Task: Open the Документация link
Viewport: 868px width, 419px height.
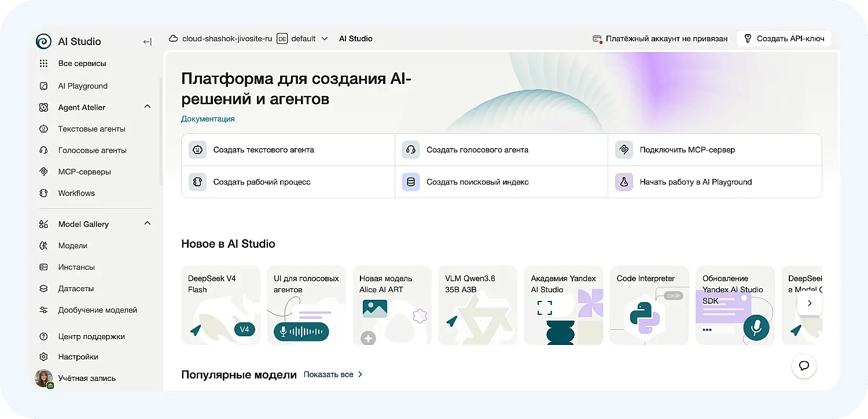Action: point(208,119)
